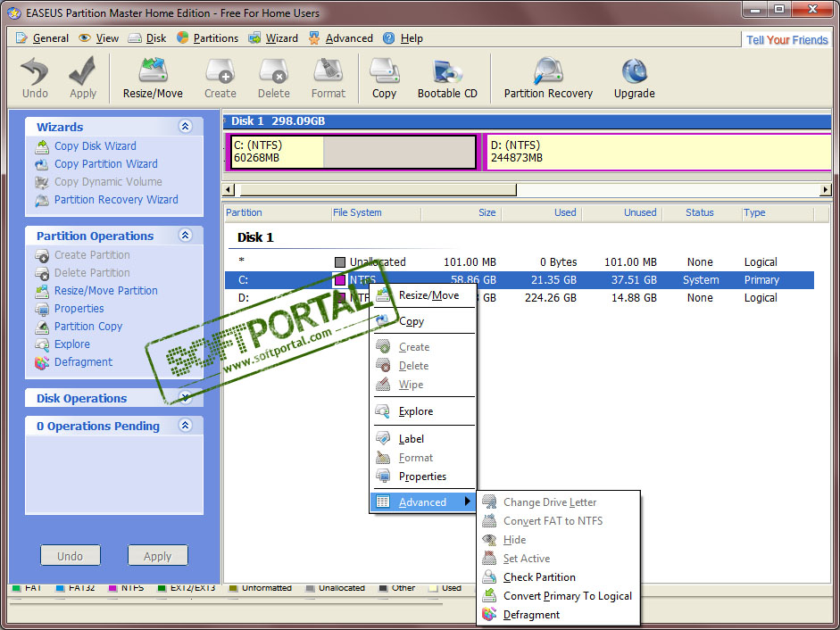The image size is (840, 630).
Task: Choose Copy in context menu
Action: (423, 321)
